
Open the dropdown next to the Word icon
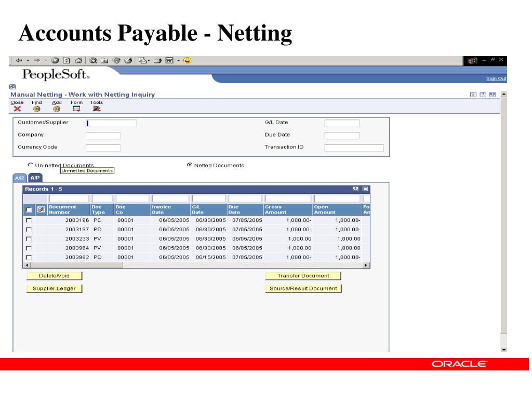[178, 60]
